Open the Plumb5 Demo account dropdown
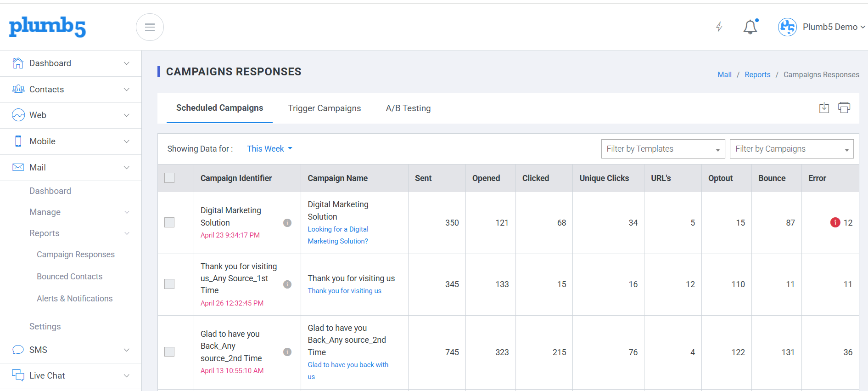This screenshot has width=868, height=391. coord(834,27)
